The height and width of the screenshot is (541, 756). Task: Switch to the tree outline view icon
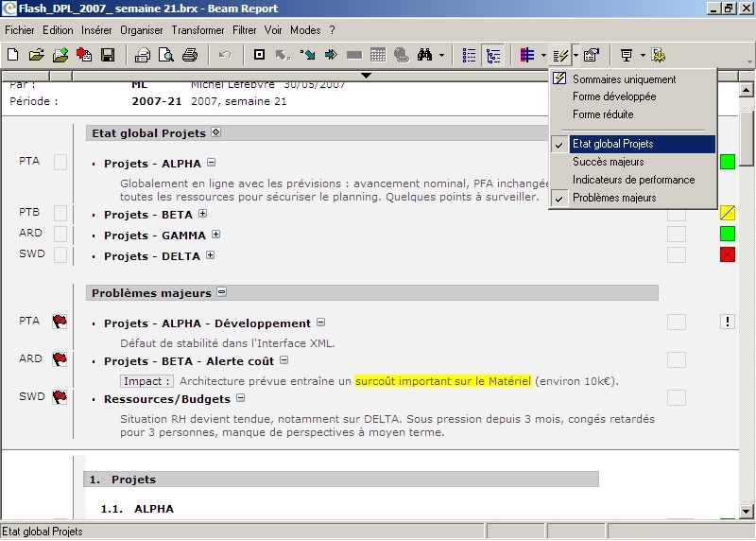[x=493, y=56]
